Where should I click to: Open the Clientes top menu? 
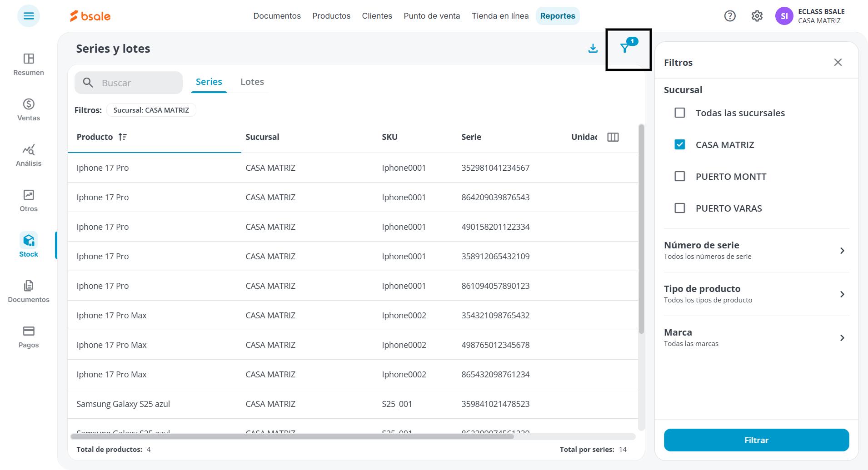pyautogui.click(x=377, y=16)
